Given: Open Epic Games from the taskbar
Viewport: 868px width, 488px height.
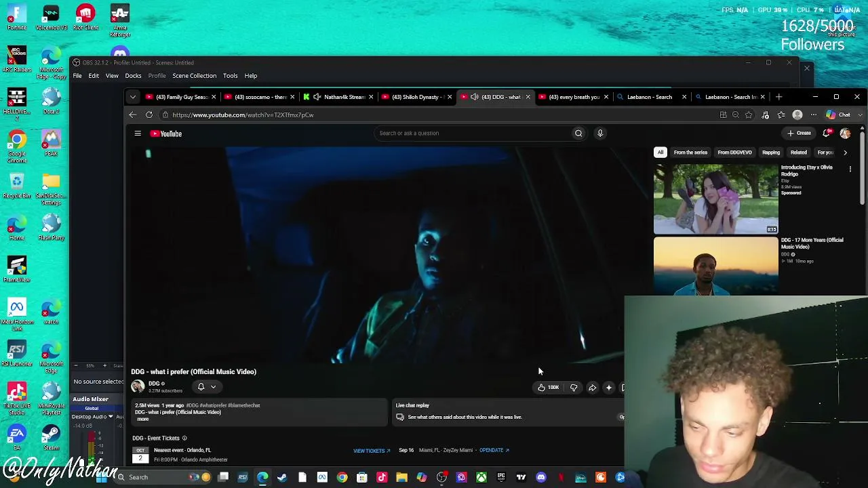Looking at the screenshot, I should pyautogui.click(x=501, y=478).
